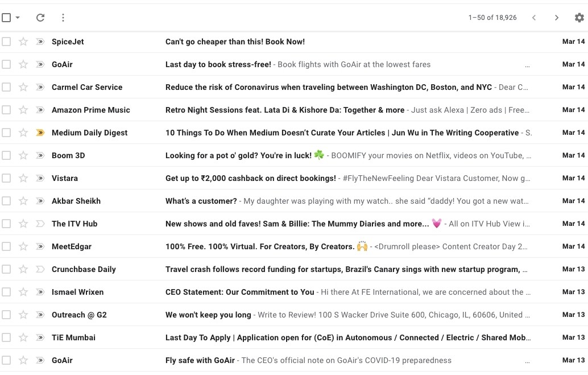Go to older messages page
The image size is (588, 375).
click(557, 18)
